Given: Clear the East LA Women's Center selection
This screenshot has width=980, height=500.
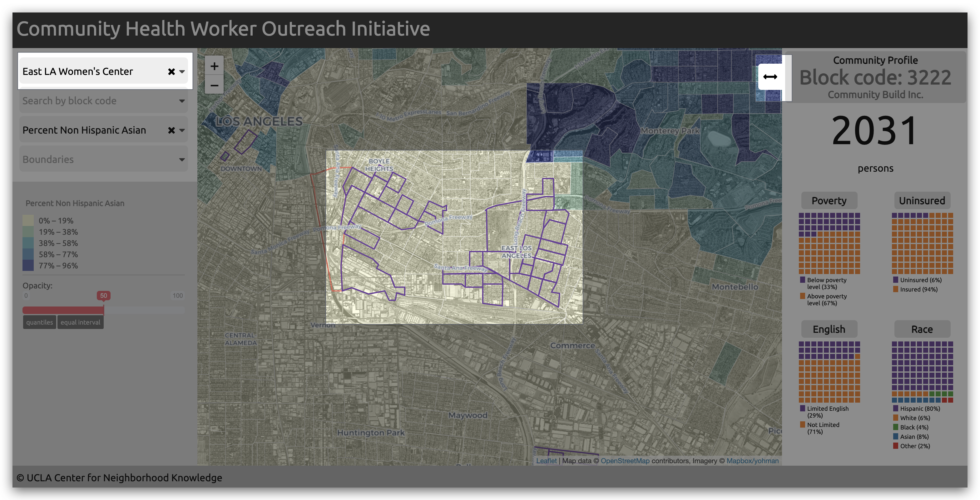Looking at the screenshot, I should pyautogui.click(x=171, y=71).
